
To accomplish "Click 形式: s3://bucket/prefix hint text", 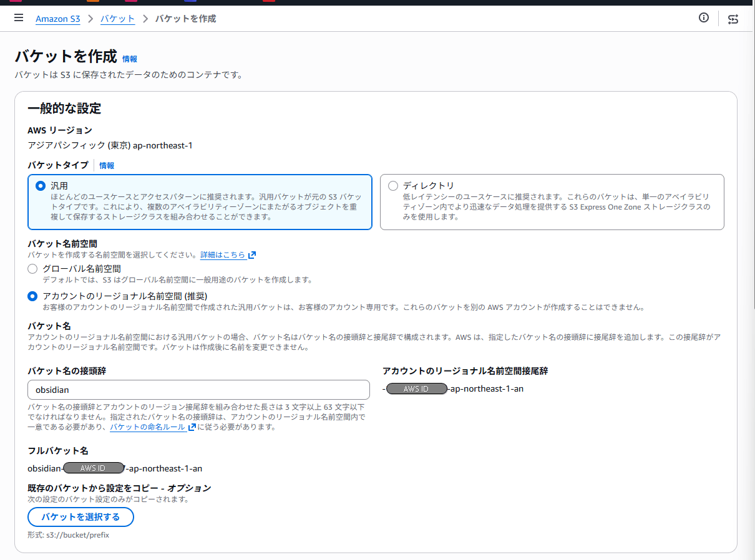I will click(x=69, y=535).
